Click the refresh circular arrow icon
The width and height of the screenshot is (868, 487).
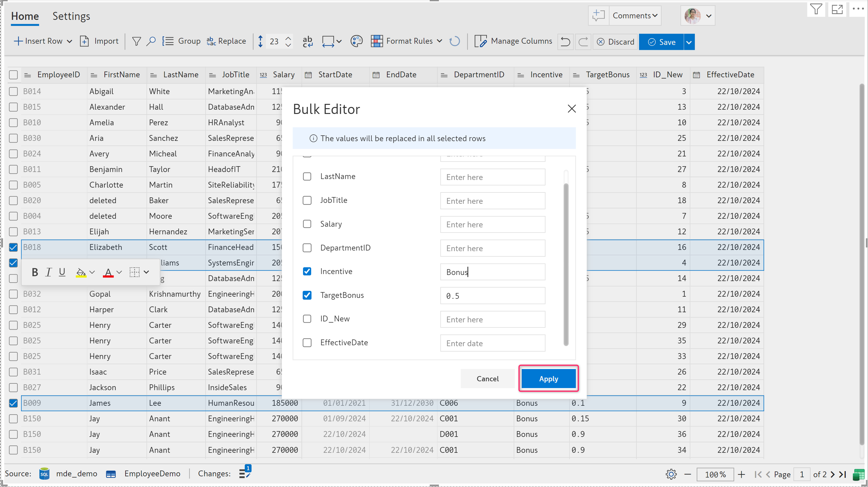454,41
